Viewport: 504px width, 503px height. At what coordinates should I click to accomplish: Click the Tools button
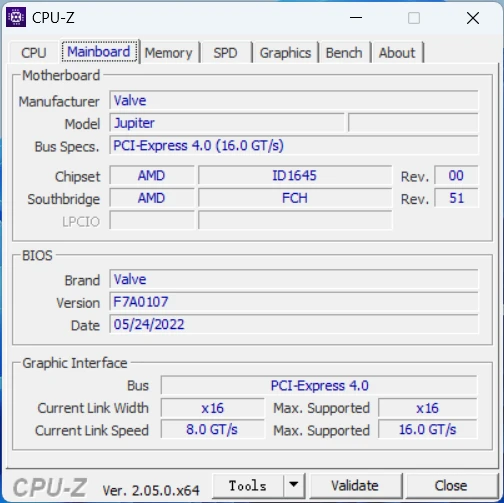248,485
